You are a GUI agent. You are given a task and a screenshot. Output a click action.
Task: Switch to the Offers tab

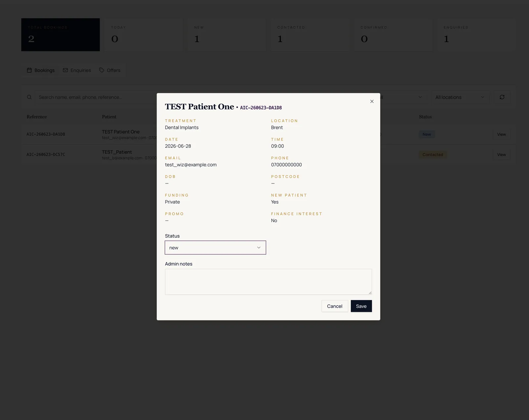coord(110,70)
